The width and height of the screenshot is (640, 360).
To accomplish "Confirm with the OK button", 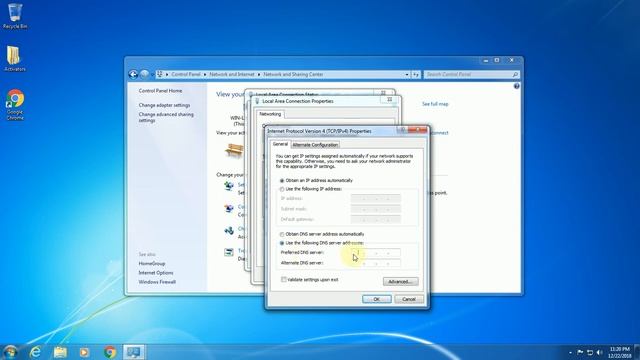I will click(x=376, y=299).
